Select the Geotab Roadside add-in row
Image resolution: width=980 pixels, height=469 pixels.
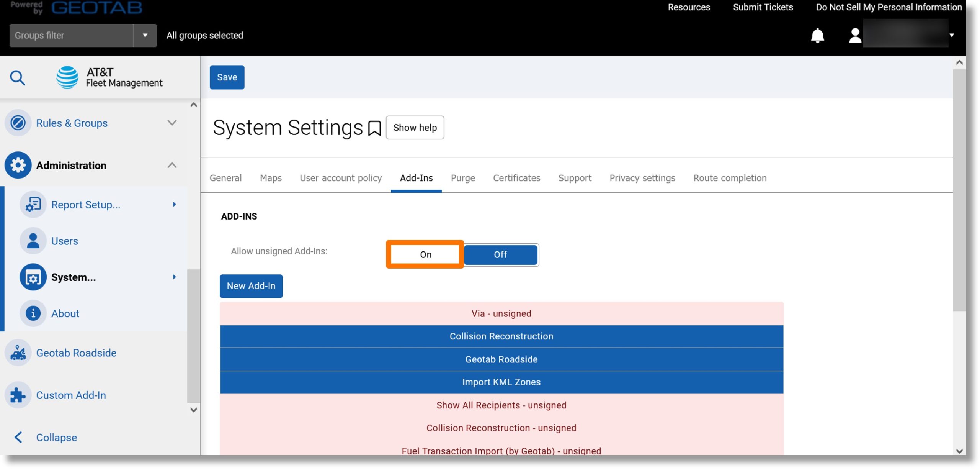pos(501,359)
